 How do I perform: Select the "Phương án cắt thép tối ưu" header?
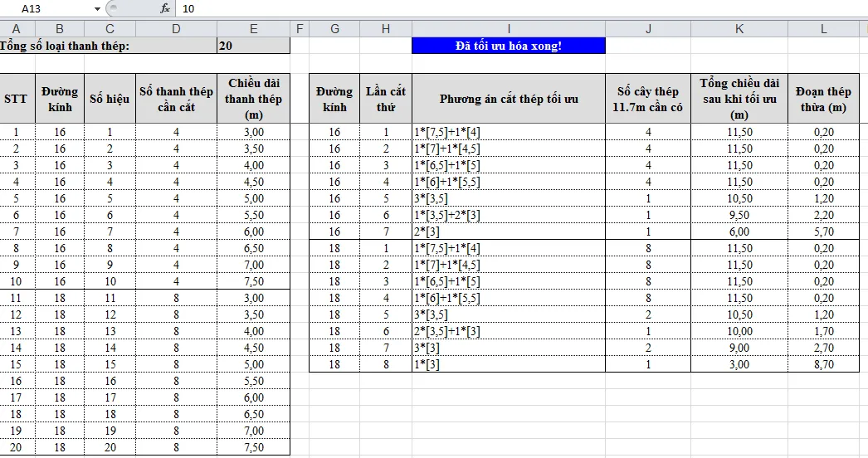(x=508, y=99)
